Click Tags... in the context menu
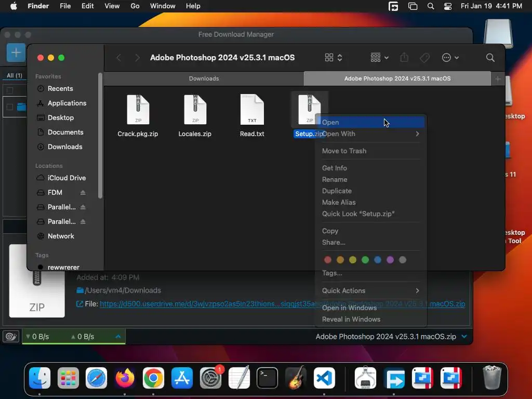 point(371,273)
